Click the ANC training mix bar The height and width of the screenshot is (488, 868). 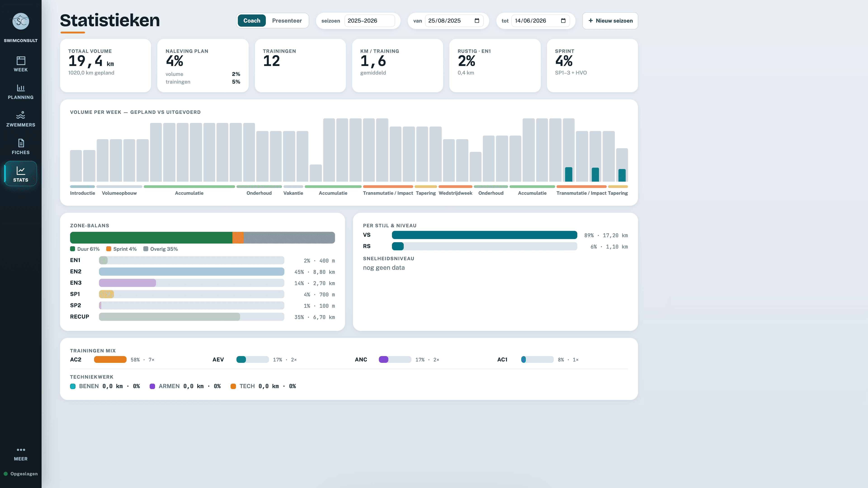(x=395, y=360)
